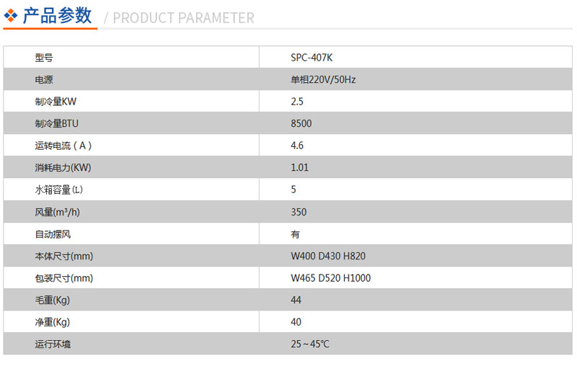This screenshot has height=392, width=577.
Task: Click the orange-blue diamond logo icon
Action: 10,16
